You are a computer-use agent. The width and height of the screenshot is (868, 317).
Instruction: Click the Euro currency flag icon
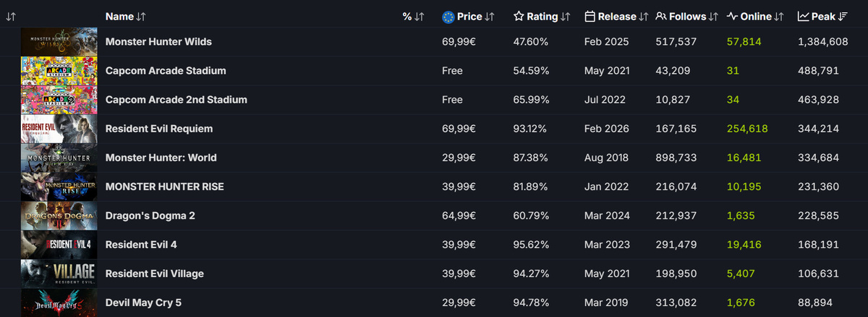pyautogui.click(x=448, y=17)
